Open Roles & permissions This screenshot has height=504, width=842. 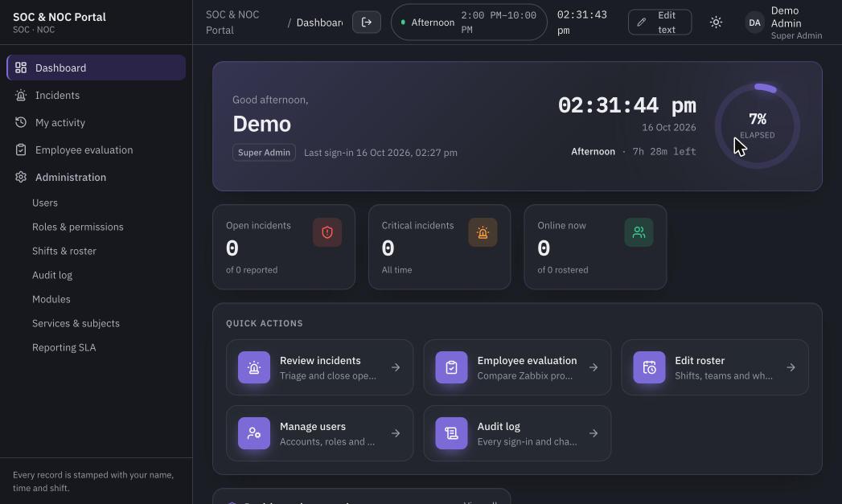pyautogui.click(x=78, y=227)
